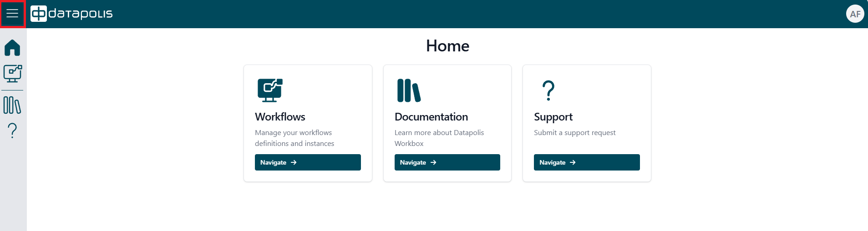Click the Home page heading
The width and height of the screenshot is (868, 231).
(x=447, y=46)
